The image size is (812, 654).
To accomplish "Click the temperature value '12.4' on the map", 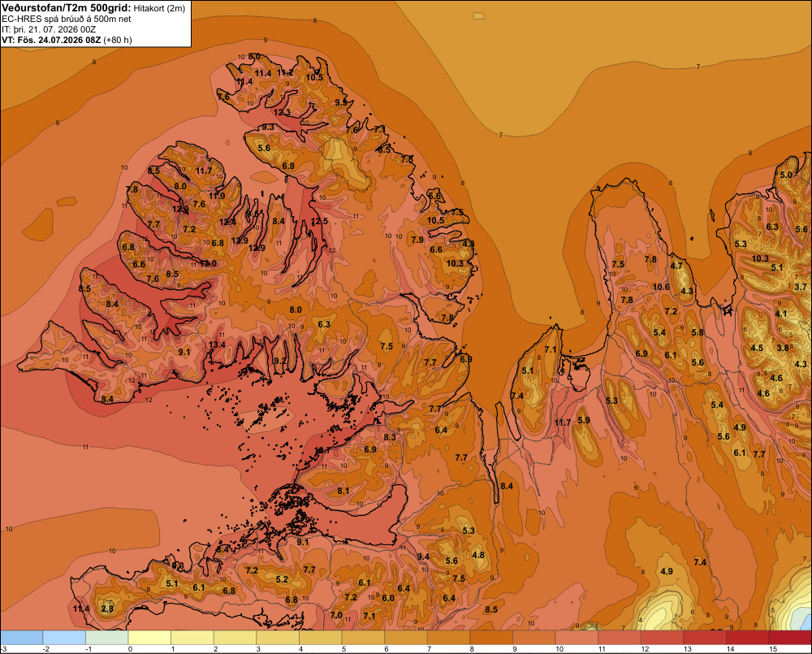I will tap(227, 222).
